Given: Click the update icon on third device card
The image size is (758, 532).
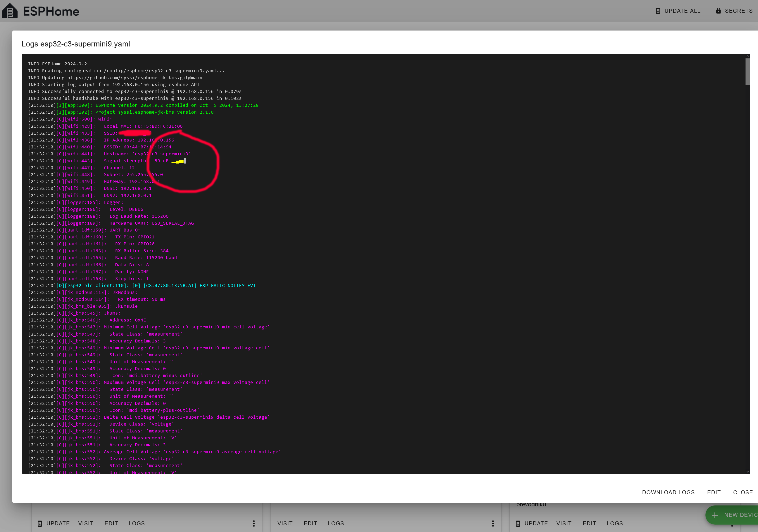Looking at the screenshot, I should pyautogui.click(x=518, y=524).
